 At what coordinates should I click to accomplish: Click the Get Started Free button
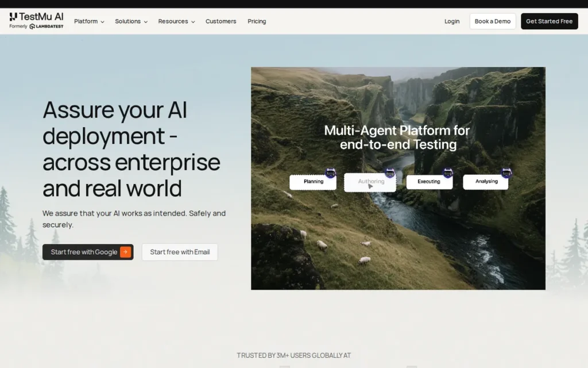550,21
